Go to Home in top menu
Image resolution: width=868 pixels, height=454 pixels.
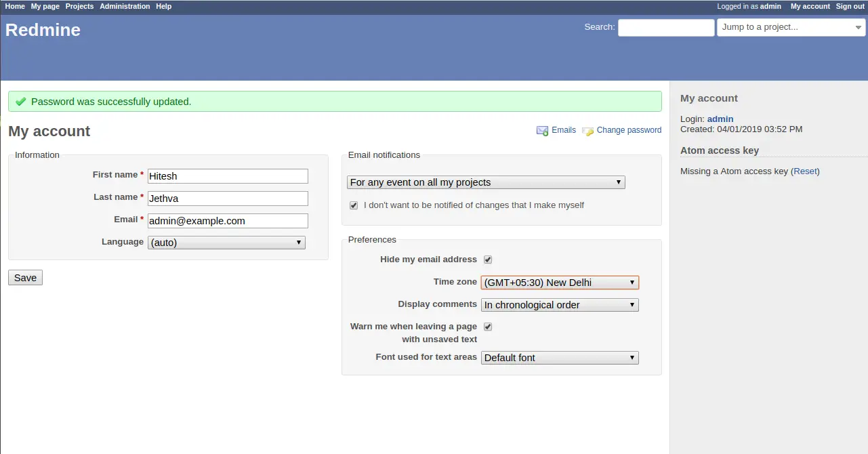[15, 6]
